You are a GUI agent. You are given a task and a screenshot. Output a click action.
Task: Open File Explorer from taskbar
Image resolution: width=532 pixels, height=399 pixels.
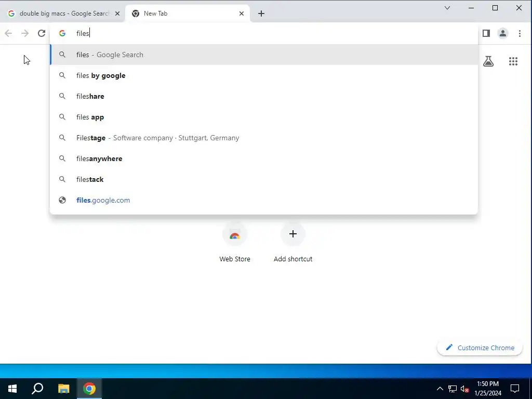(63, 389)
